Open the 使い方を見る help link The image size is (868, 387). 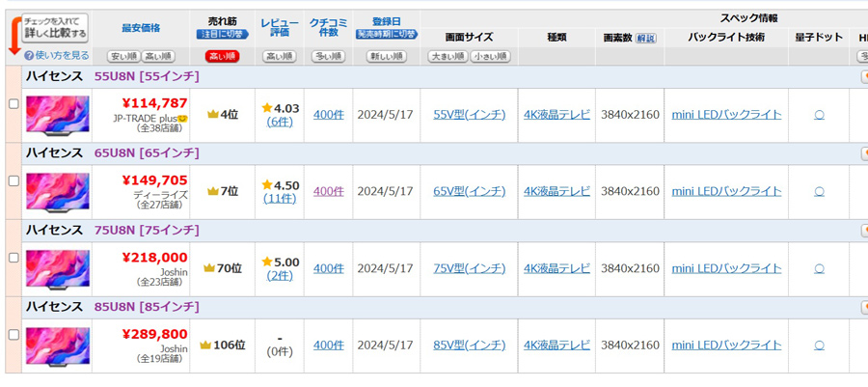[62, 55]
